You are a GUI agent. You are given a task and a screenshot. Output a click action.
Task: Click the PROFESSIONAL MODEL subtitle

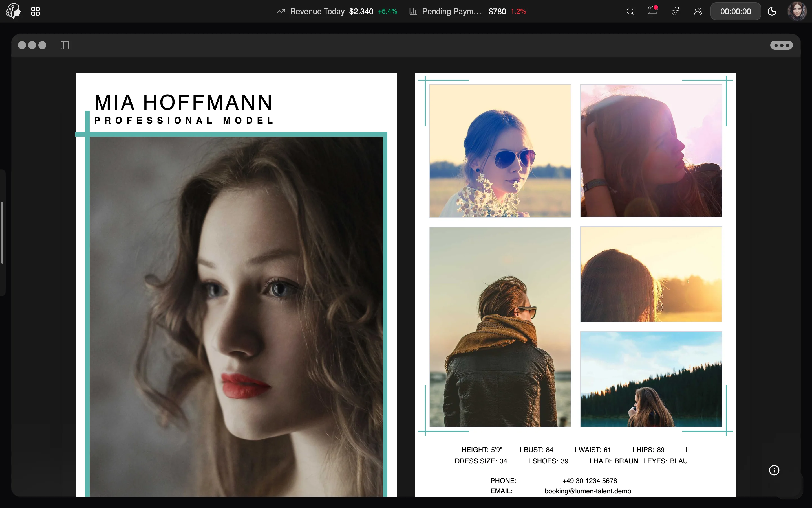click(x=184, y=120)
